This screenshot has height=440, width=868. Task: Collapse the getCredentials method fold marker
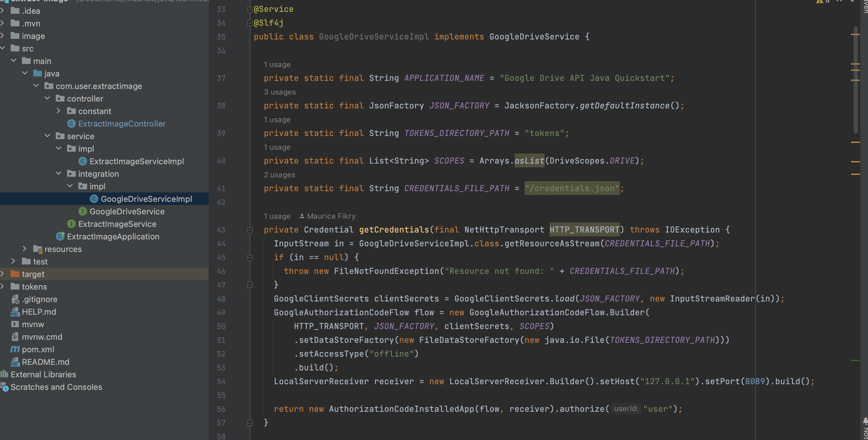(x=250, y=230)
